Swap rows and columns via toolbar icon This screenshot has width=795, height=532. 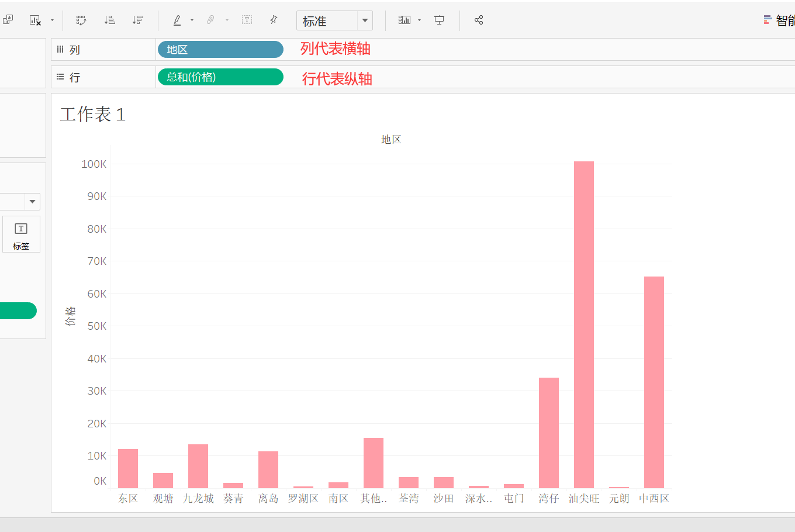tap(81, 20)
